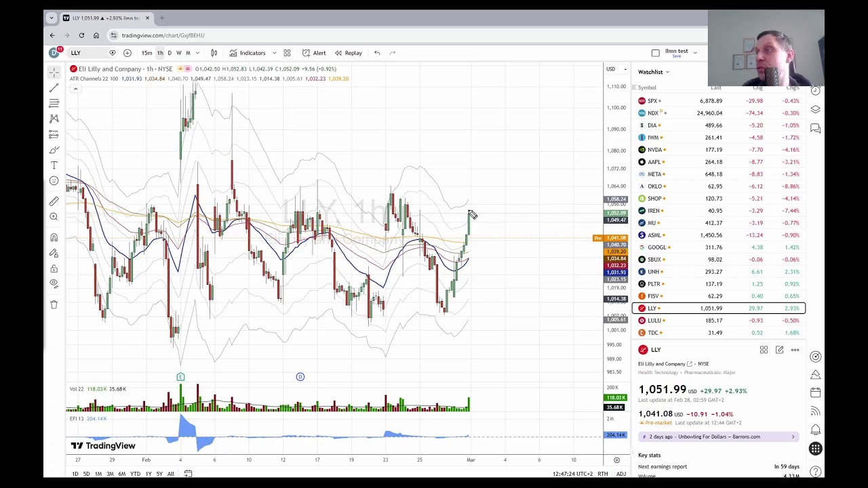The width and height of the screenshot is (868, 488).
Task: Switch to Monthly timeframe
Action: (x=188, y=53)
